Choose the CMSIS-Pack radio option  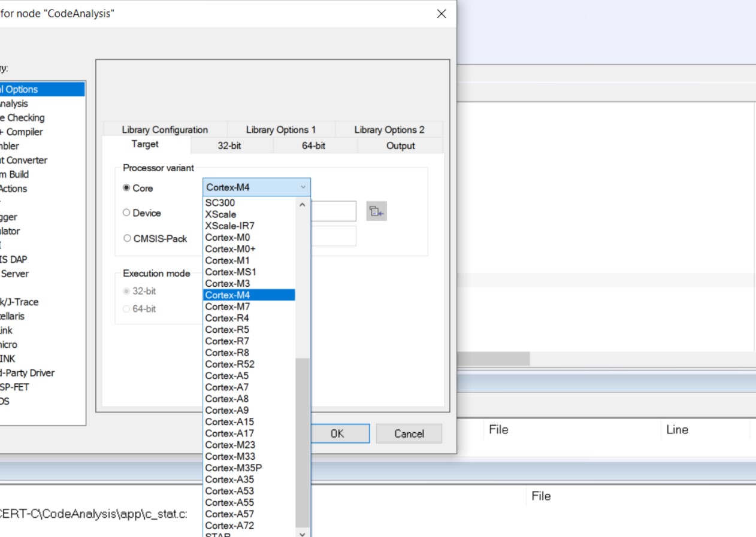click(127, 238)
